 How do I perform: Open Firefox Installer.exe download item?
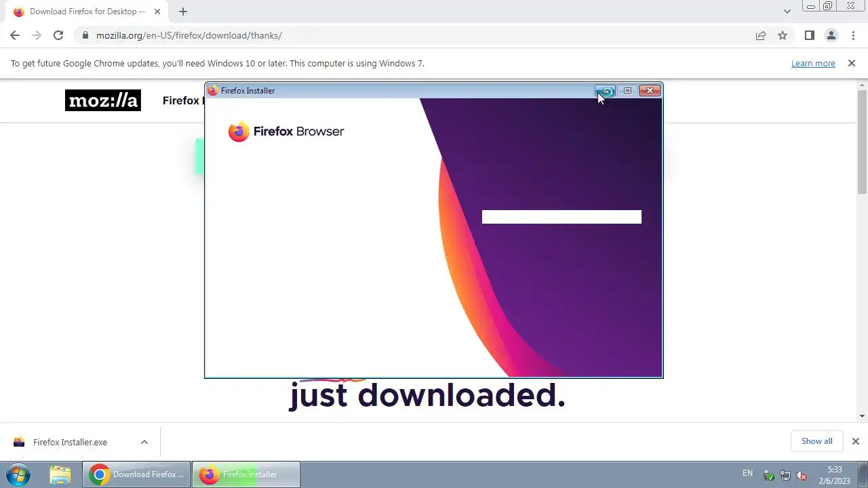tap(70, 442)
